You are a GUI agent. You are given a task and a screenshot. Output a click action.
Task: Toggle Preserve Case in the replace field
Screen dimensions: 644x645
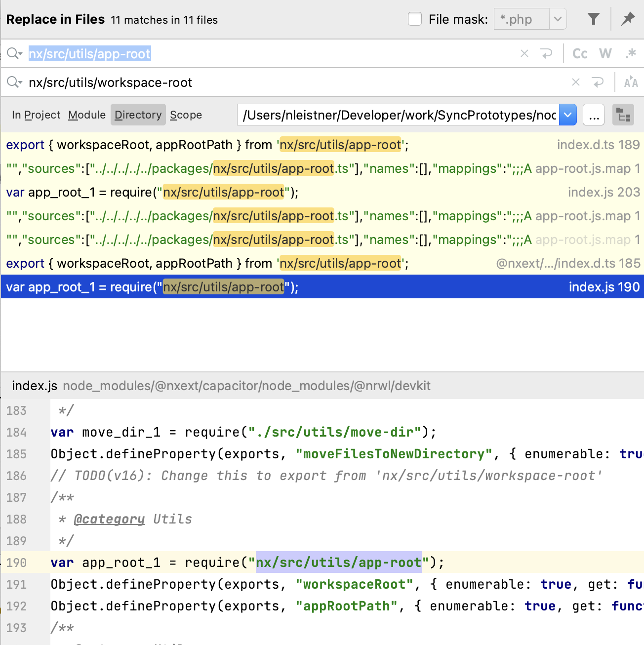click(x=631, y=82)
